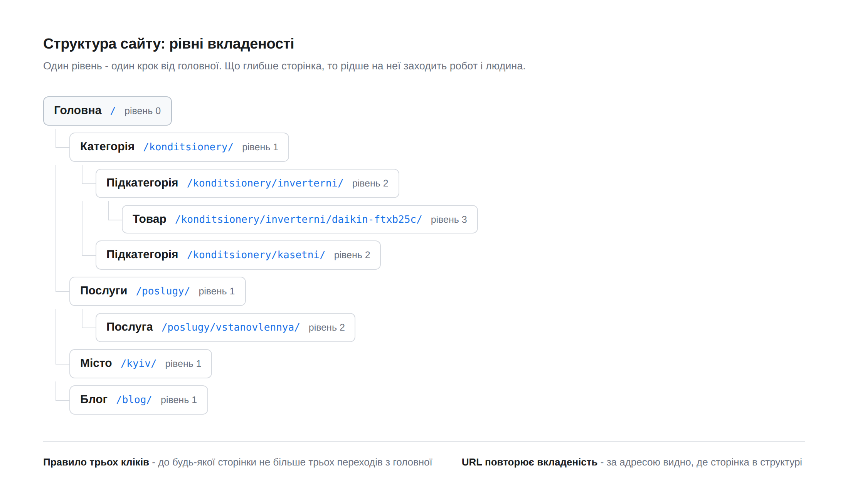Open the Категорія /konditsionery/ node

click(179, 147)
